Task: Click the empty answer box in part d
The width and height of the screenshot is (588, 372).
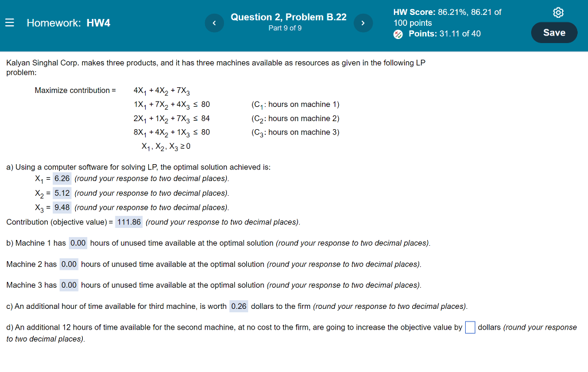Action: click(x=470, y=327)
